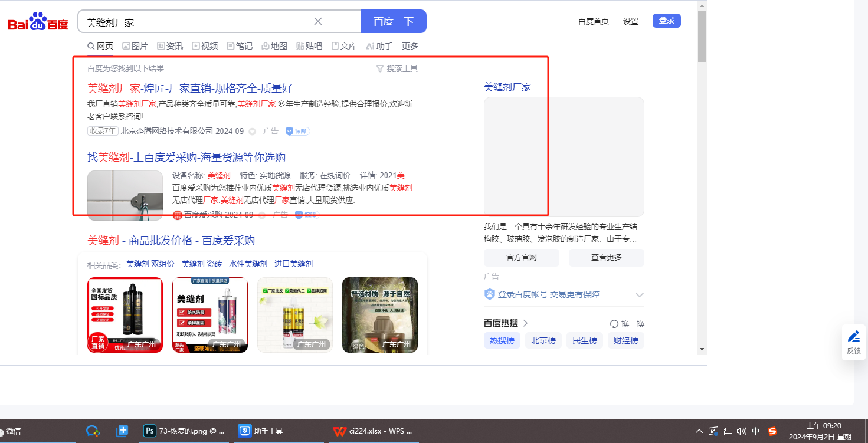Open the blue search app taskbar icon

click(x=93, y=431)
